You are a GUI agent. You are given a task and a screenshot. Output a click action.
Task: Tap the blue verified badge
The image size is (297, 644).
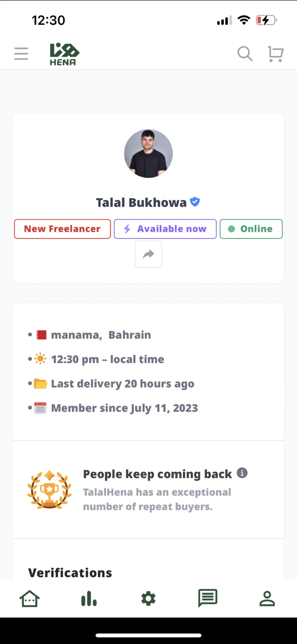(195, 202)
